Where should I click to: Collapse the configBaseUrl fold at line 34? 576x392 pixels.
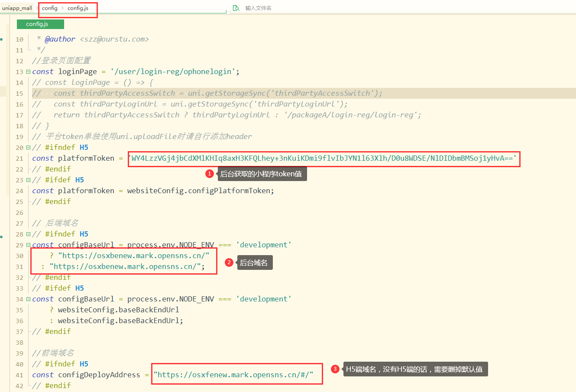[x=28, y=299]
